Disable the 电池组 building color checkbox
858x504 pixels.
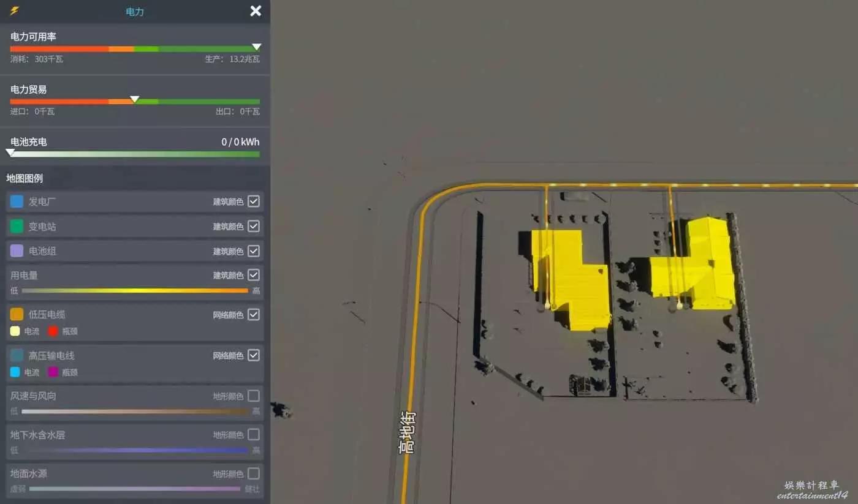(254, 251)
